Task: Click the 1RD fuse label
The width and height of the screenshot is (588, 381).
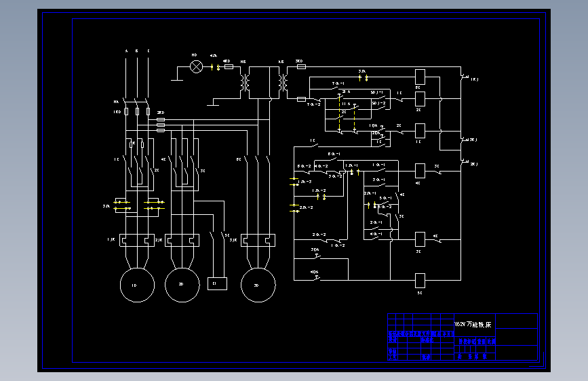Action: click(x=117, y=112)
